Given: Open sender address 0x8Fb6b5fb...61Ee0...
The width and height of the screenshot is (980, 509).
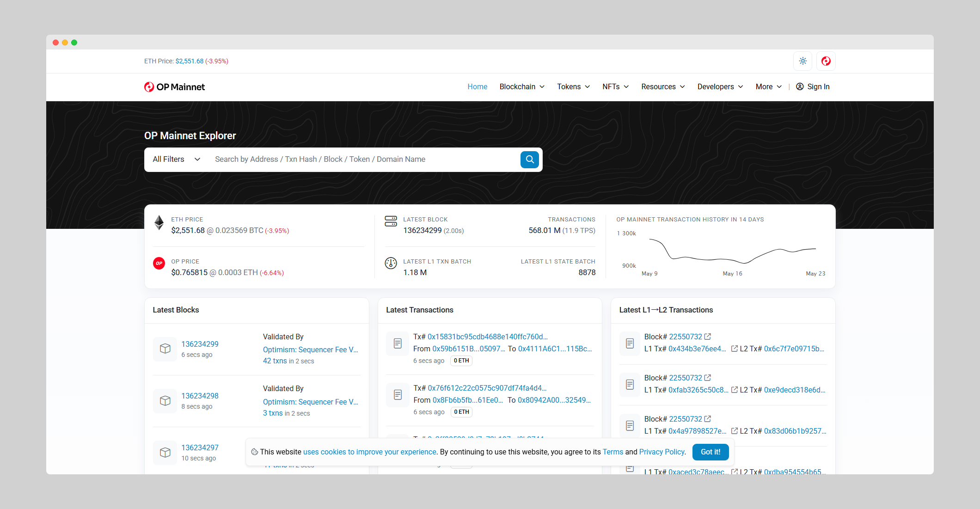Looking at the screenshot, I should click(468, 400).
